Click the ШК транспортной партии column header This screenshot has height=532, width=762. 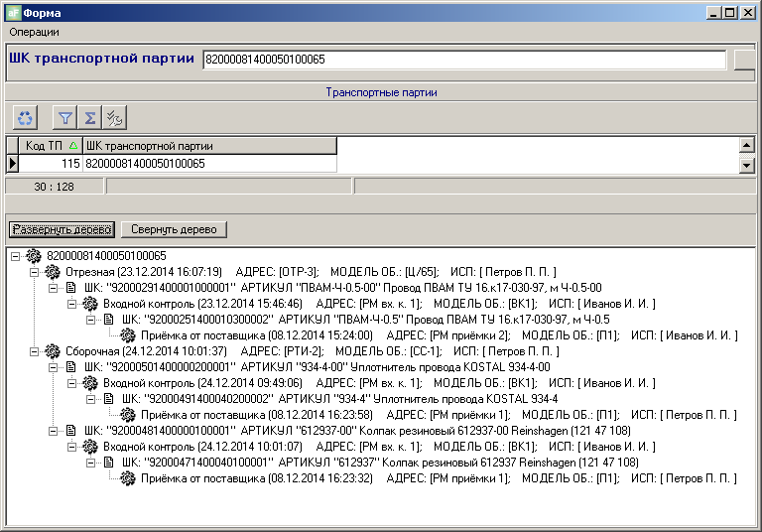pos(208,146)
